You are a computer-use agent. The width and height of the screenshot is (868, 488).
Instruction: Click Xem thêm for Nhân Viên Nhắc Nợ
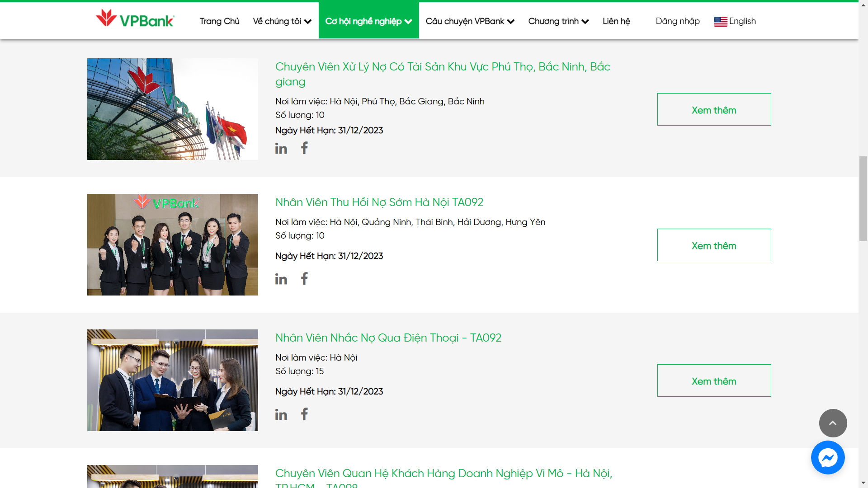714,380
